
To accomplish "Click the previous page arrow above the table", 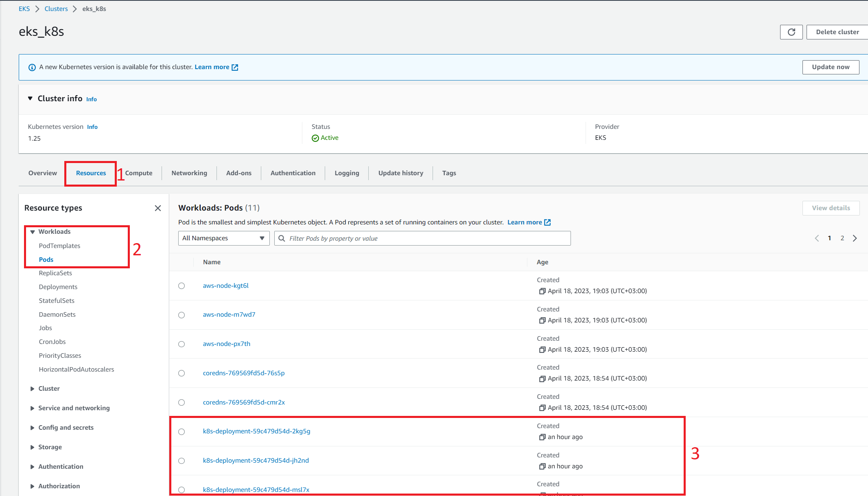I will click(817, 238).
